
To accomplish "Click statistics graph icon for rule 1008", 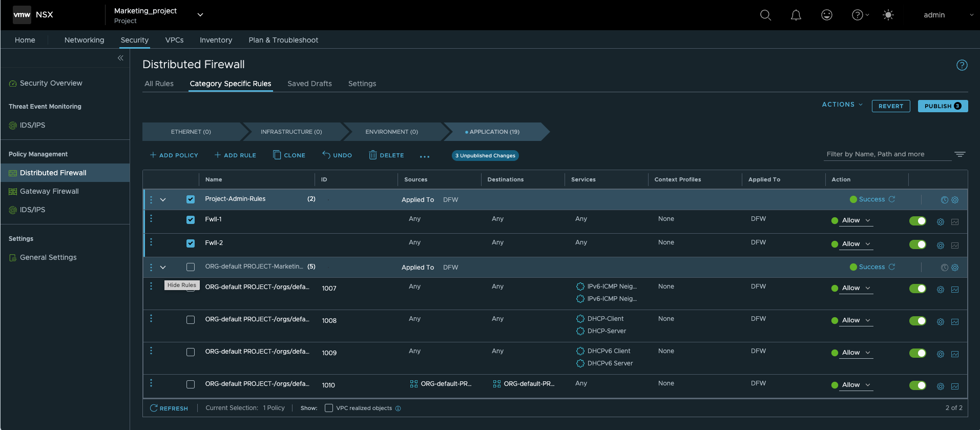I will tap(955, 322).
